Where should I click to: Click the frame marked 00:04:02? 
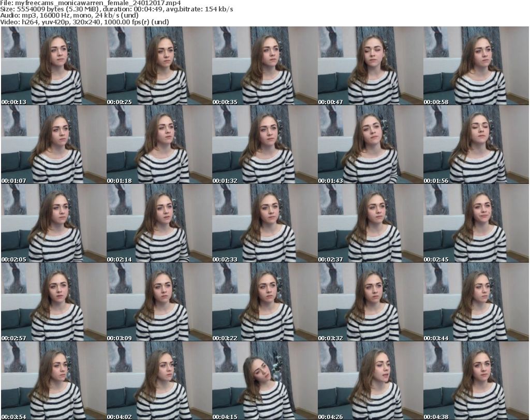pyautogui.click(x=159, y=381)
